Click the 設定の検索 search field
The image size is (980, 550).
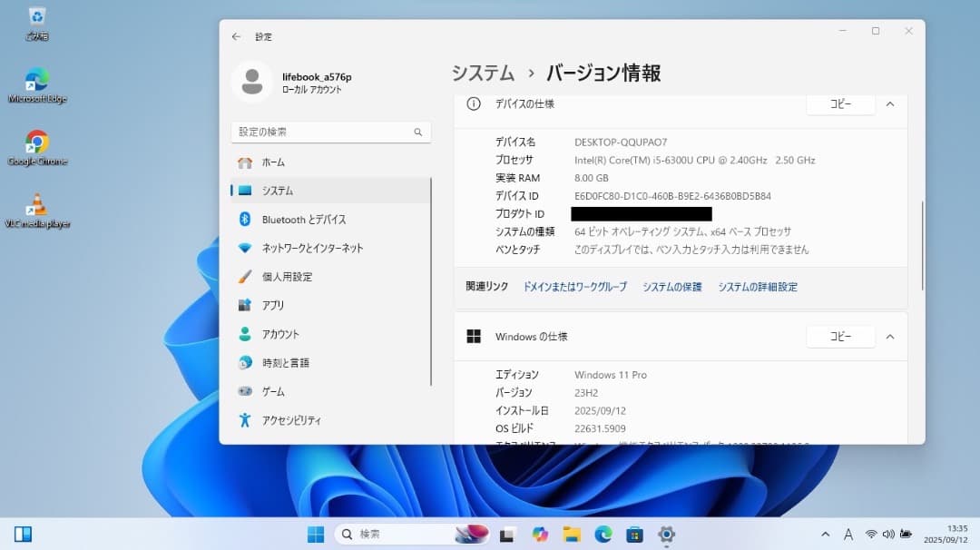[x=330, y=132]
